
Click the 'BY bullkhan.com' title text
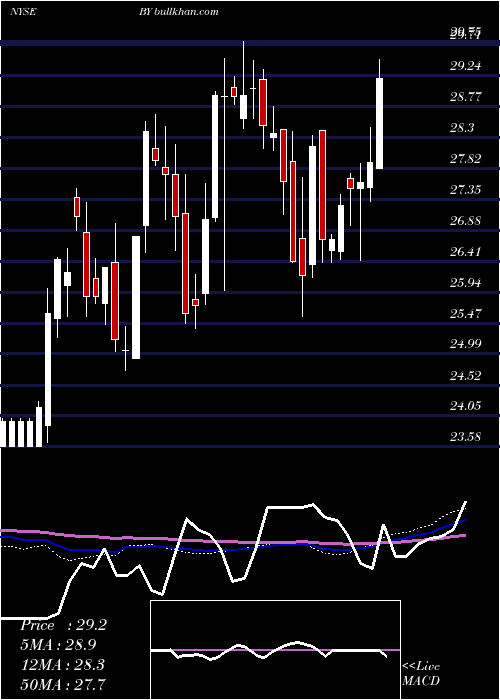pyautogui.click(x=179, y=12)
